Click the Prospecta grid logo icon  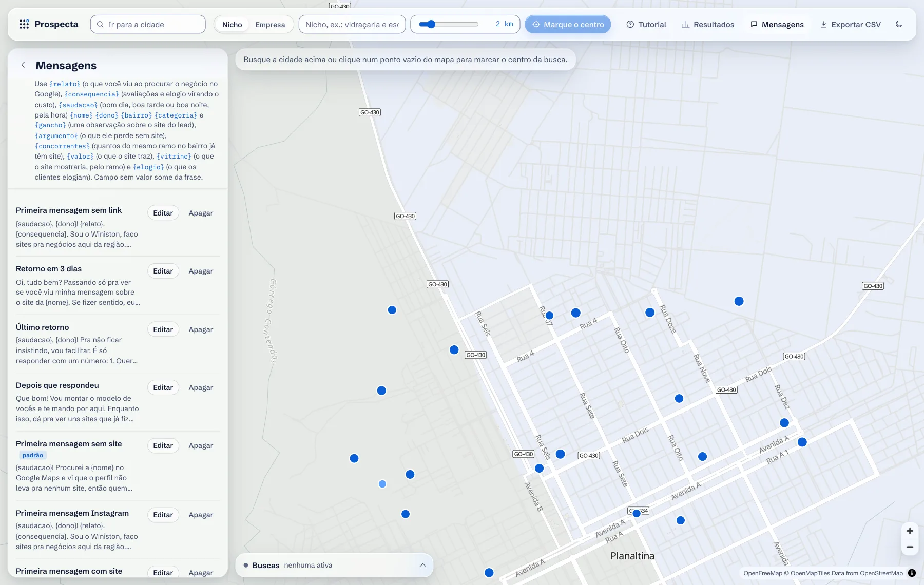(x=24, y=24)
